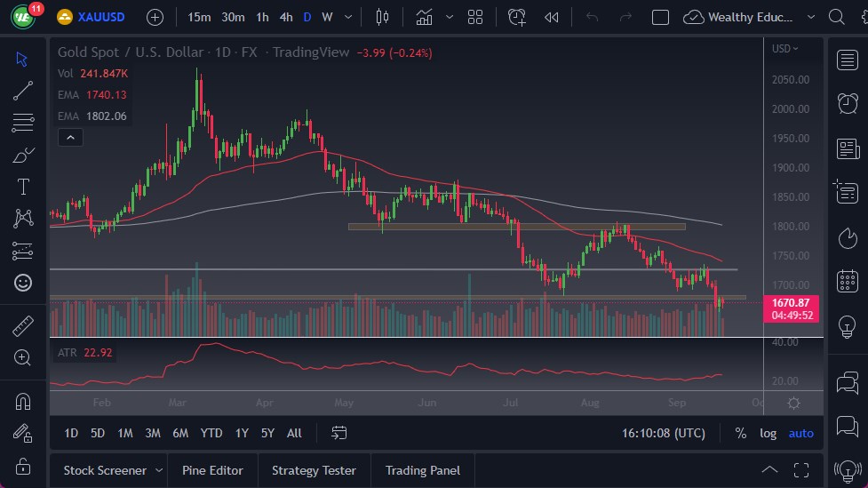Expand the timeframe interval dropdown arrow

tap(347, 17)
